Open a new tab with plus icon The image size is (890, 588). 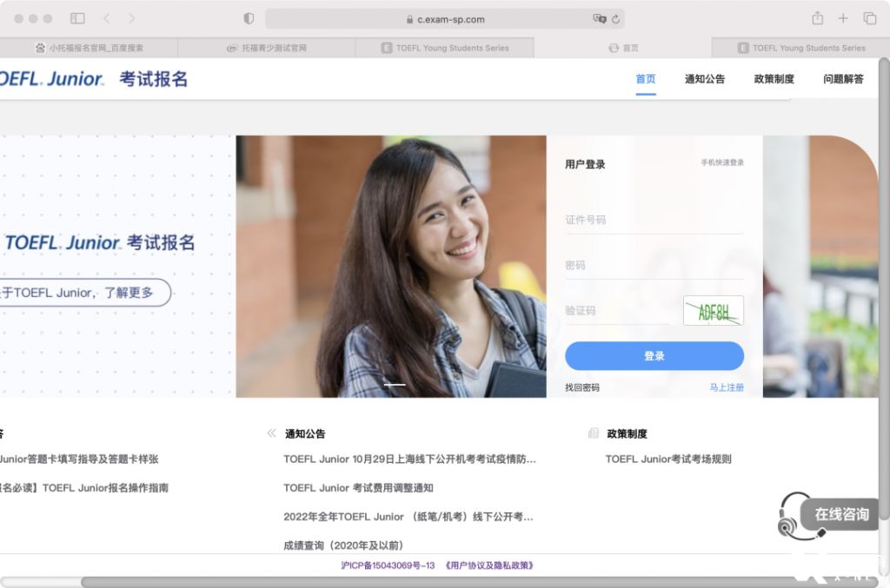pos(843,18)
